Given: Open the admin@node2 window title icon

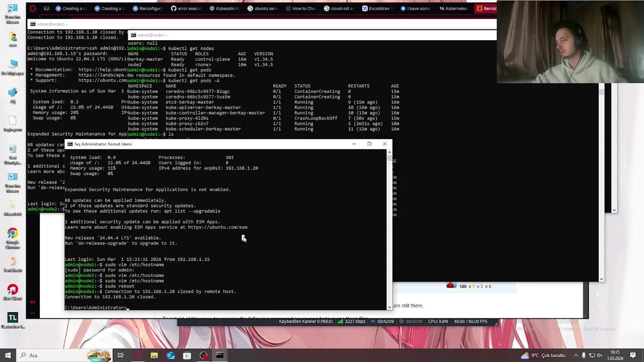Looking at the screenshot, I should coord(33,24).
